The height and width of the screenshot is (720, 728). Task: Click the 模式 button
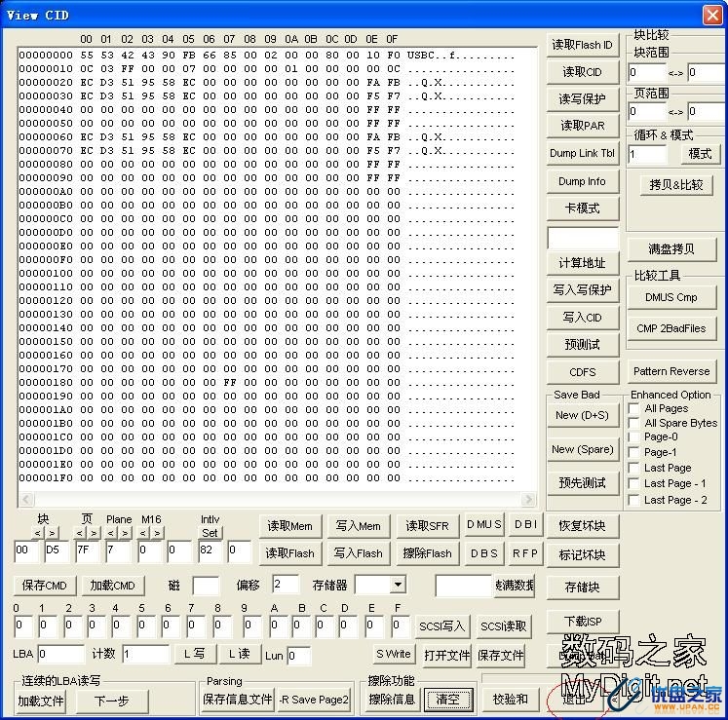pos(701,154)
